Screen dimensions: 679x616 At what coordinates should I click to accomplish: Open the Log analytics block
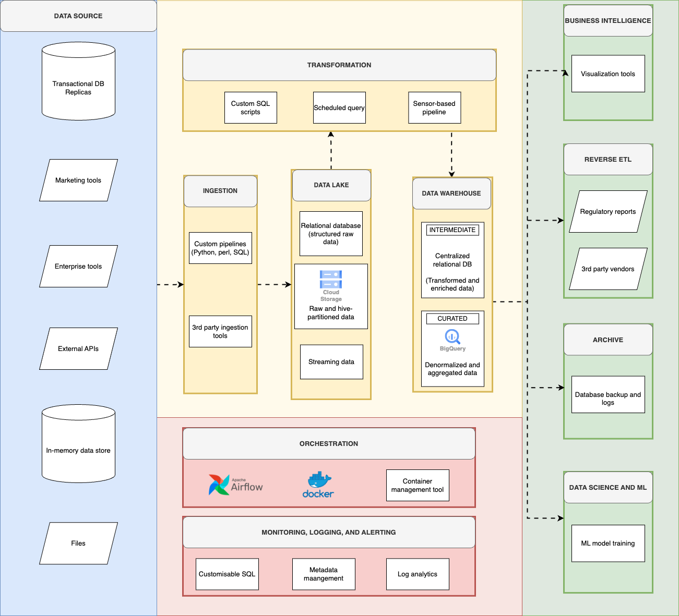(418, 574)
